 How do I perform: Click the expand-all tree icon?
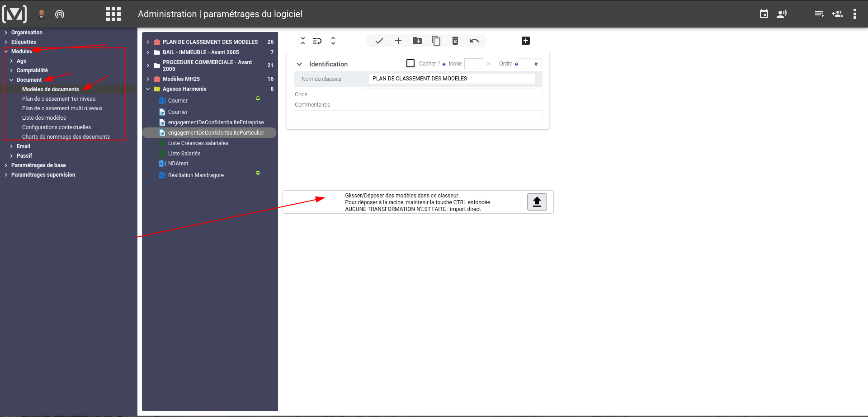[333, 41]
